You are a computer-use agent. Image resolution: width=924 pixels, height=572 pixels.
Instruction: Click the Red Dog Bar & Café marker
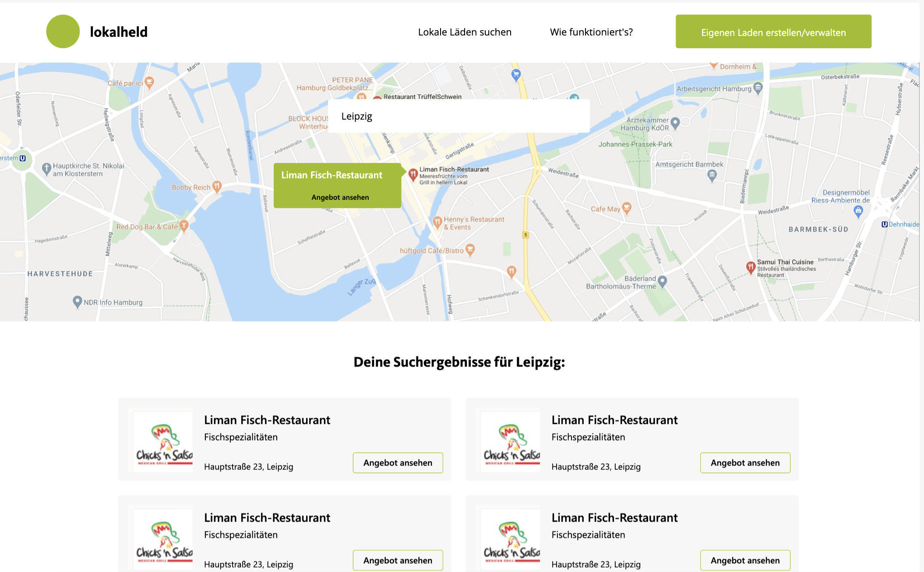point(184,226)
